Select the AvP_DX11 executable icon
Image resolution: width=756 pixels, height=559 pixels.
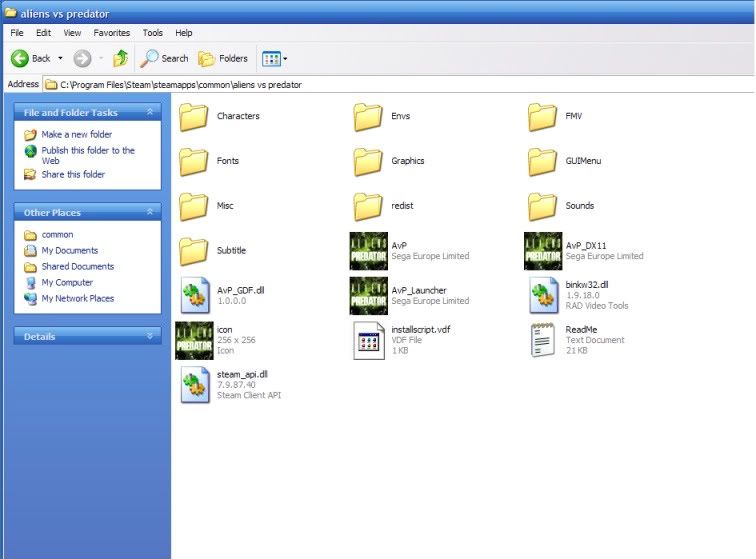point(543,251)
